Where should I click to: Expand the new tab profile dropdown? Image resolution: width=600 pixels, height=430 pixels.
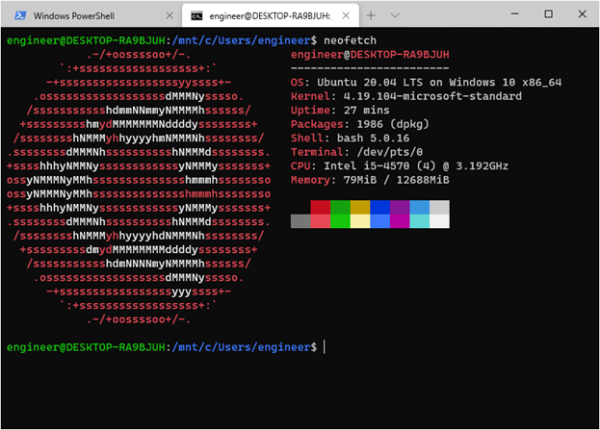[x=397, y=16]
